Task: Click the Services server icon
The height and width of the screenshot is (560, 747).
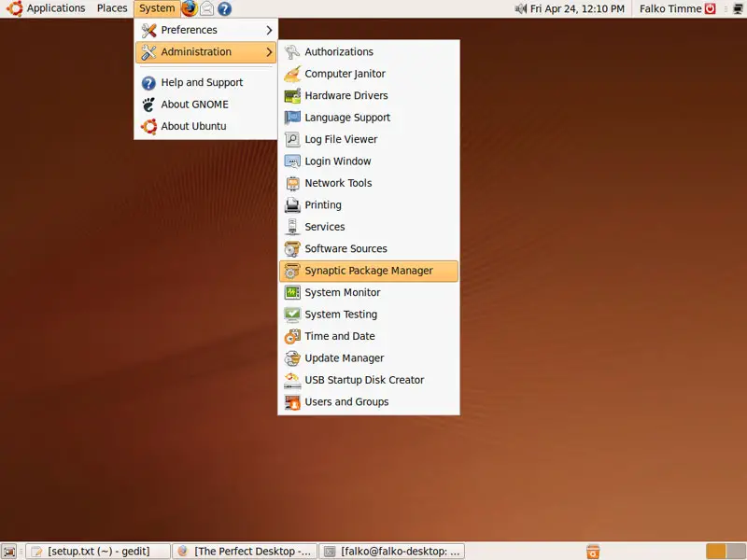Action: tap(292, 227)
